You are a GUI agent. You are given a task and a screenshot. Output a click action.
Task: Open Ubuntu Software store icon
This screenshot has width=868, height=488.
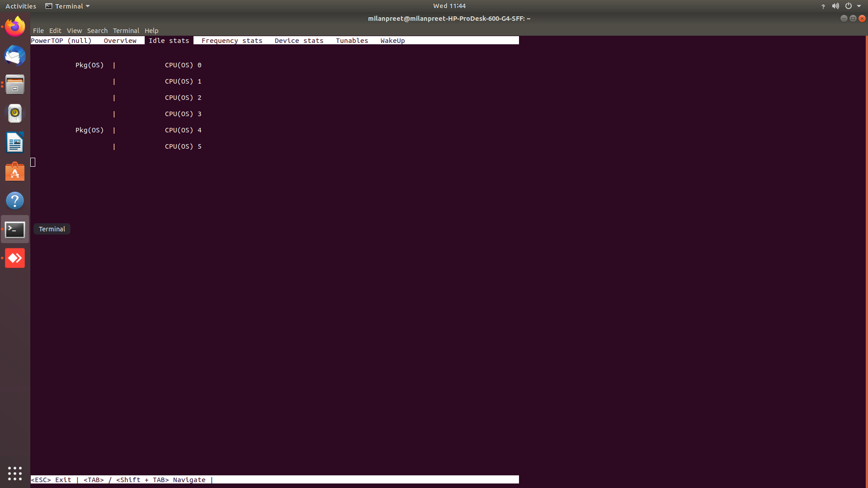tap(15, 172)
